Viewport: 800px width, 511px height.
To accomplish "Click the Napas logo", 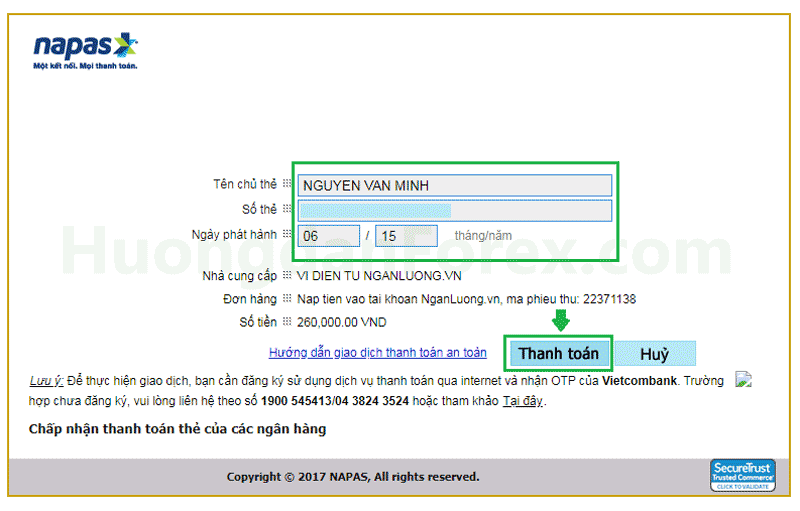I will click(85, 51).
